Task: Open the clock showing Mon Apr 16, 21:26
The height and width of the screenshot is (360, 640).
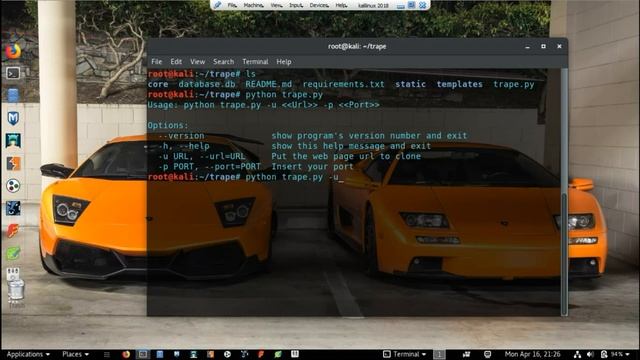Action: 532,354
